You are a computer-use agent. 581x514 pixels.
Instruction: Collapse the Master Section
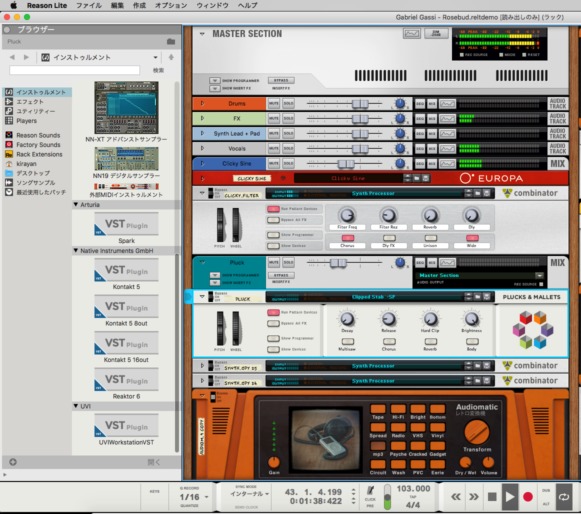[x=202, y=34]
